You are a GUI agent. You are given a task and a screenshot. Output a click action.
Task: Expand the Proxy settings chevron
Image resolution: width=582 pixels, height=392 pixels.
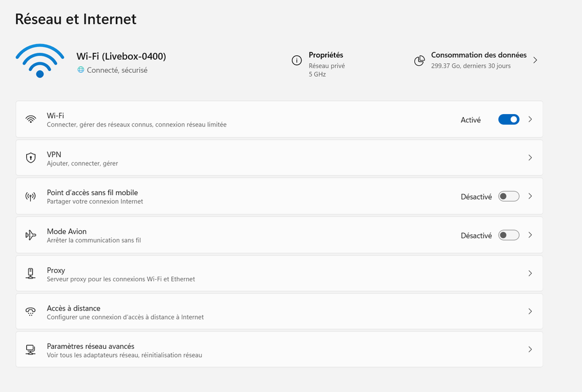[x=530, y=274]
